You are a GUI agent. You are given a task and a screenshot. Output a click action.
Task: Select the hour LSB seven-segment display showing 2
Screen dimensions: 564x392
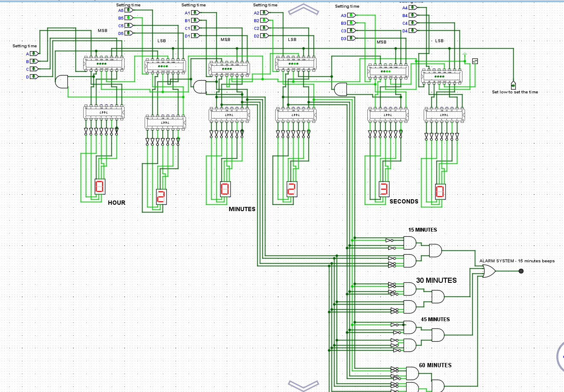coord(161,197)
